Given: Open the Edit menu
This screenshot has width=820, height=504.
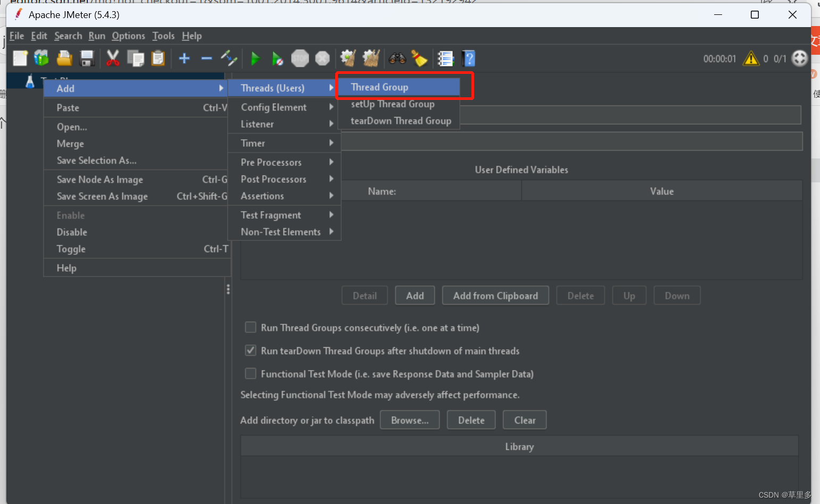Looking at the screenshot, I should coord(39,36).
